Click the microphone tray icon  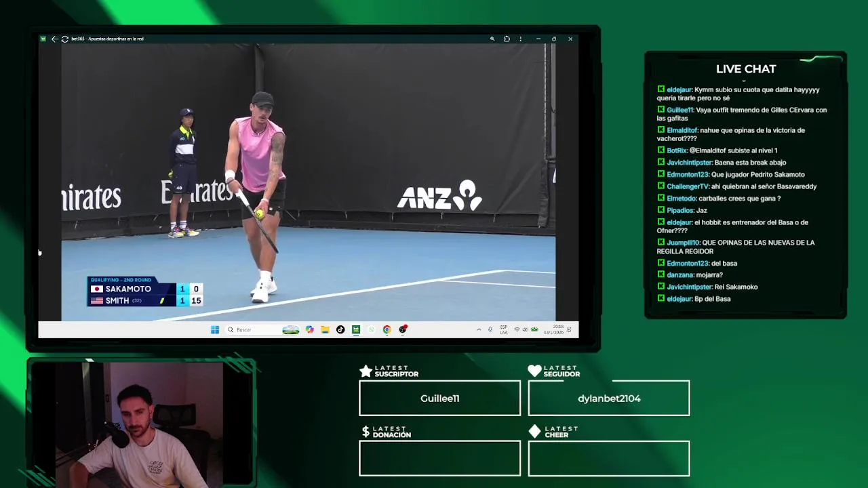click(490, 329)
